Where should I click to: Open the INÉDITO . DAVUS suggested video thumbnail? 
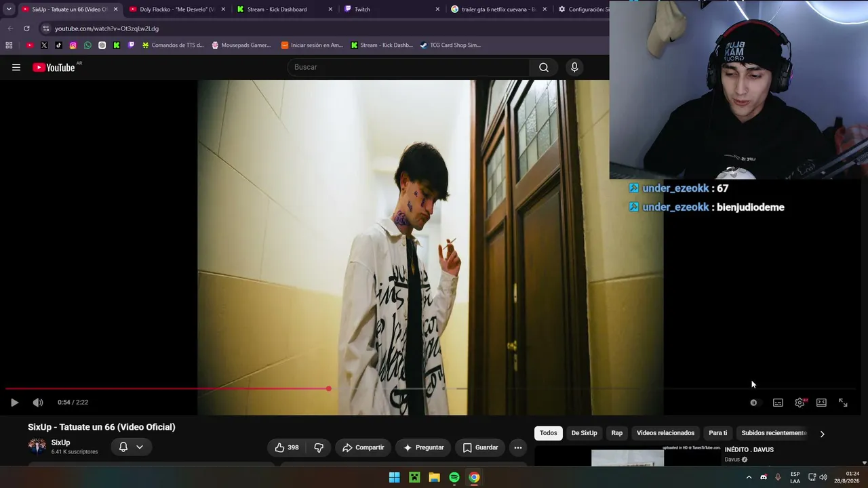tap(627, 457)
